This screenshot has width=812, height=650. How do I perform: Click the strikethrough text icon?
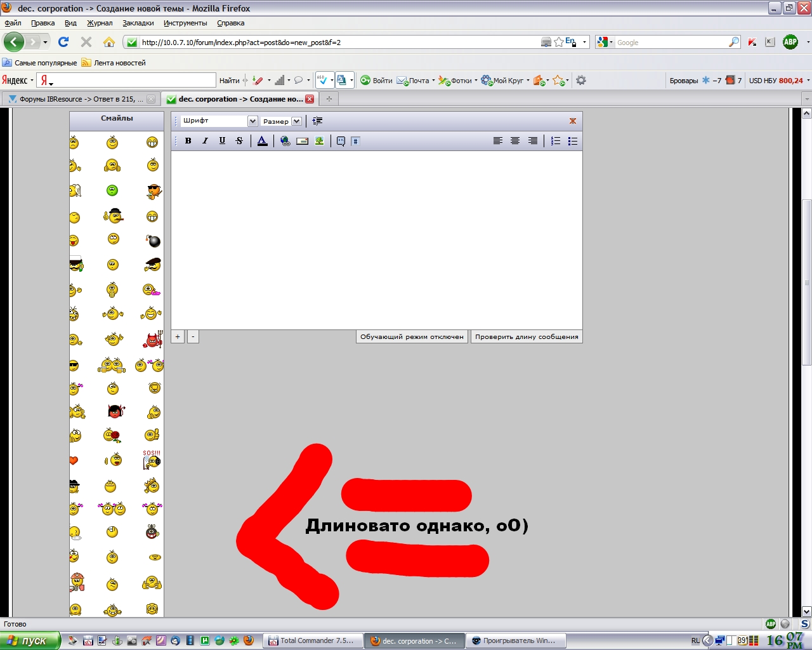[239, 141]
